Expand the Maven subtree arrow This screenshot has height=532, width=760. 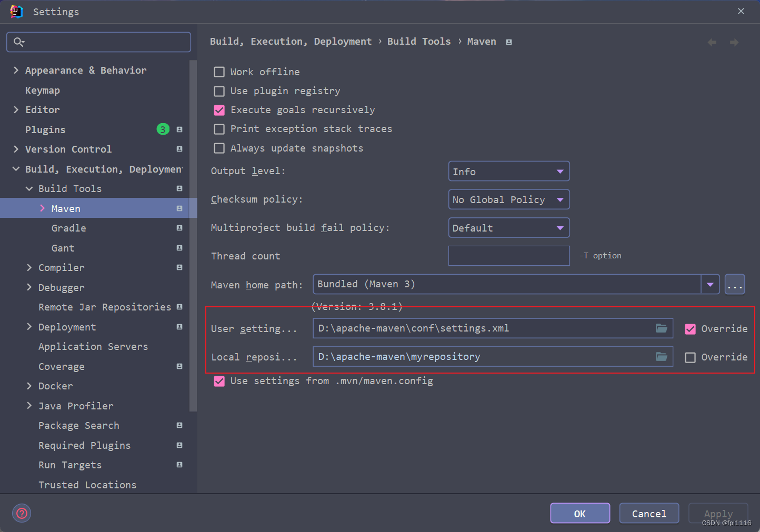point(42,208)
